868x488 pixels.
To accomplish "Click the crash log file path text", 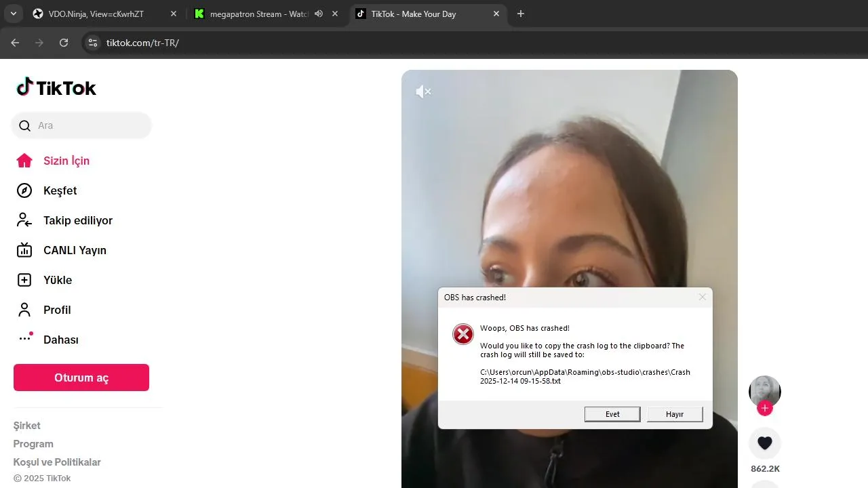I will tap(585, 377).
